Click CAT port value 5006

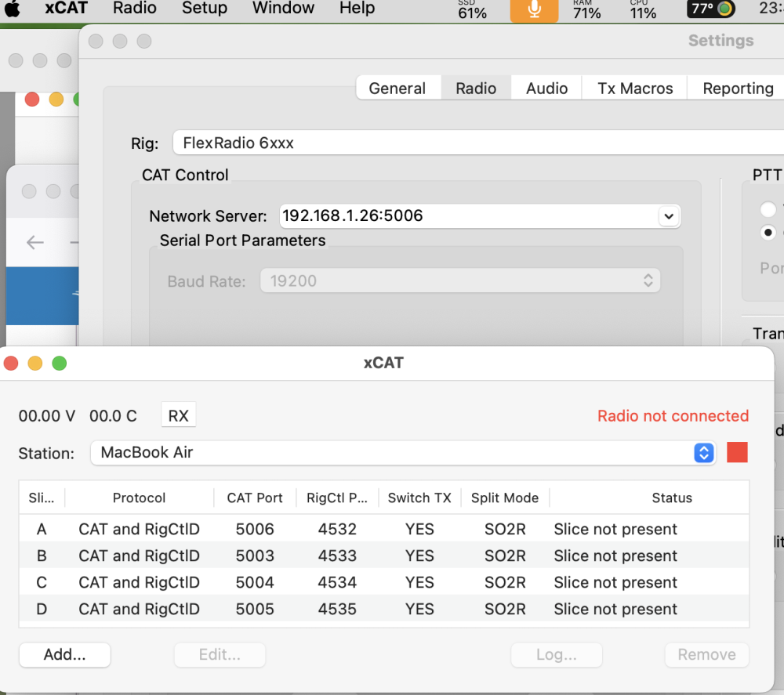tap(255, 529)
